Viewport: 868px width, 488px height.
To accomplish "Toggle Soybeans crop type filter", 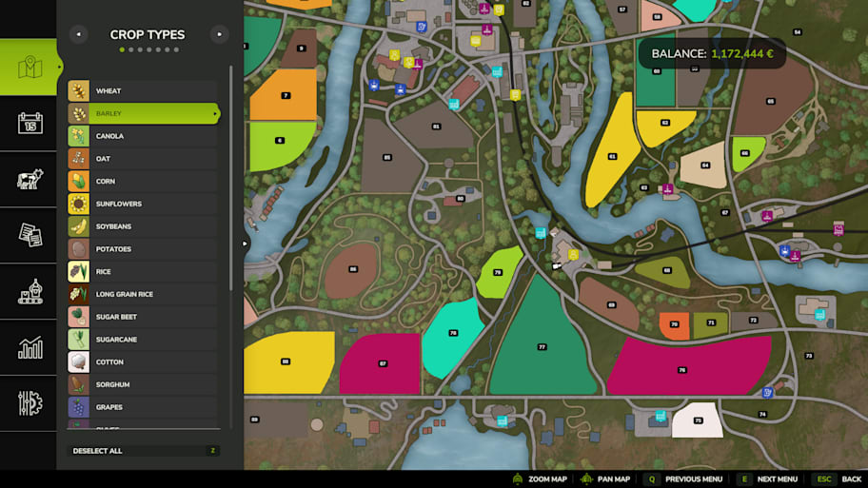I will (144, 226).
